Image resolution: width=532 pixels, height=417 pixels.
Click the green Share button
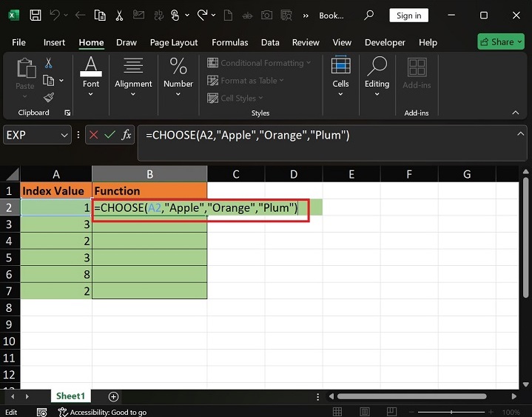tap(500, 41)
